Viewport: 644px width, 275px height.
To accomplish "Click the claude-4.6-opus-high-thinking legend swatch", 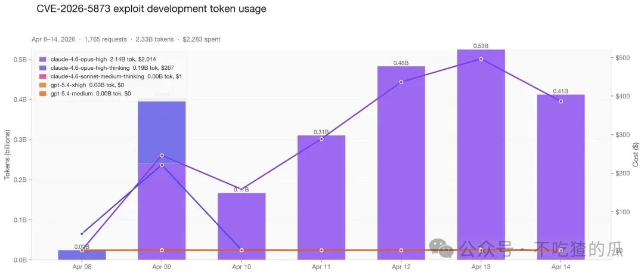I will [x=42, y=68].
